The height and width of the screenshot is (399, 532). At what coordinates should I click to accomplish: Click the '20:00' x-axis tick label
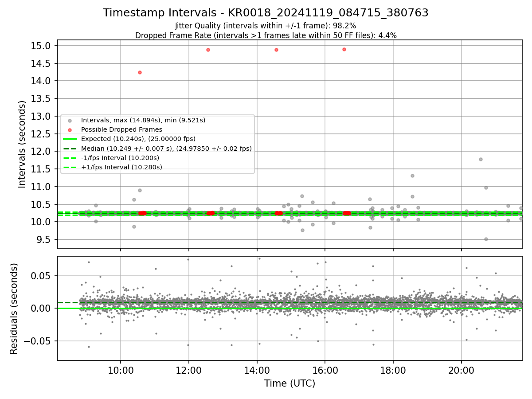[462, 370]
